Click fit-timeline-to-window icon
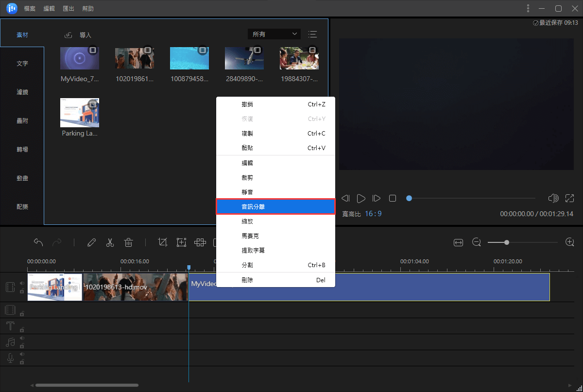 pos(458,242)
